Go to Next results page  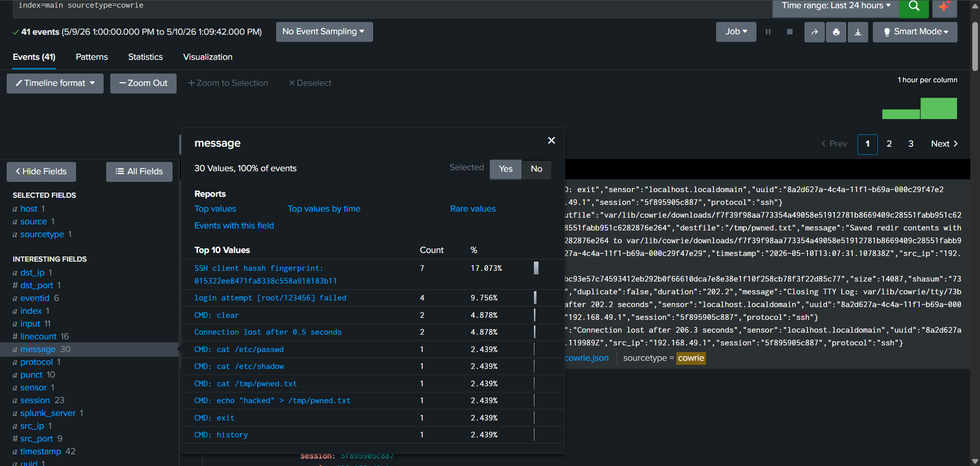[x=944, y=144]
